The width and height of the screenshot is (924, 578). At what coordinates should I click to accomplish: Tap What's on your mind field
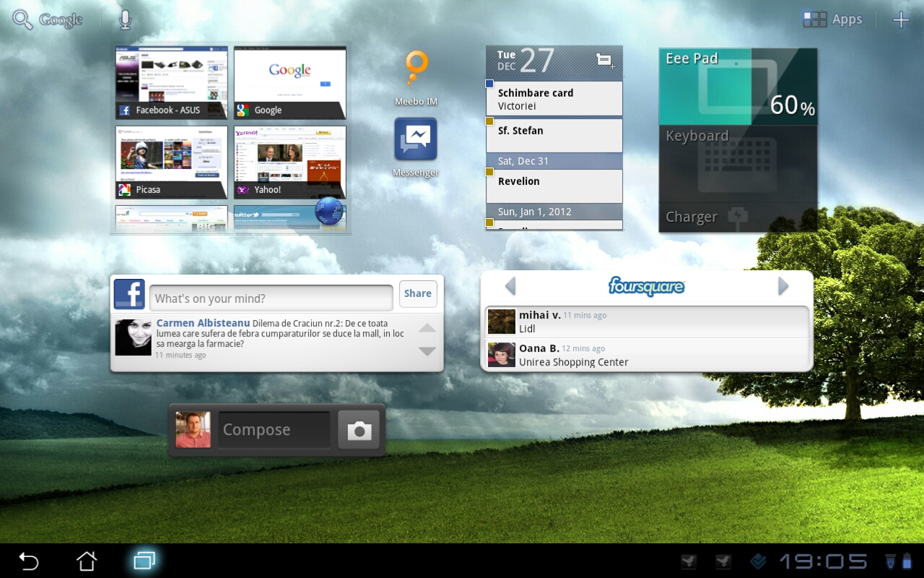coord(271,298)
